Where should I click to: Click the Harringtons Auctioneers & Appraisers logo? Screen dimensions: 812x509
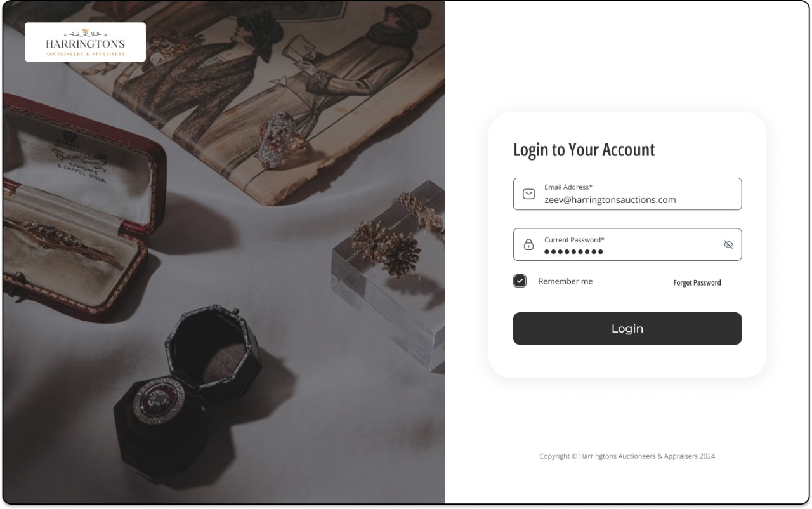point(85,42)
